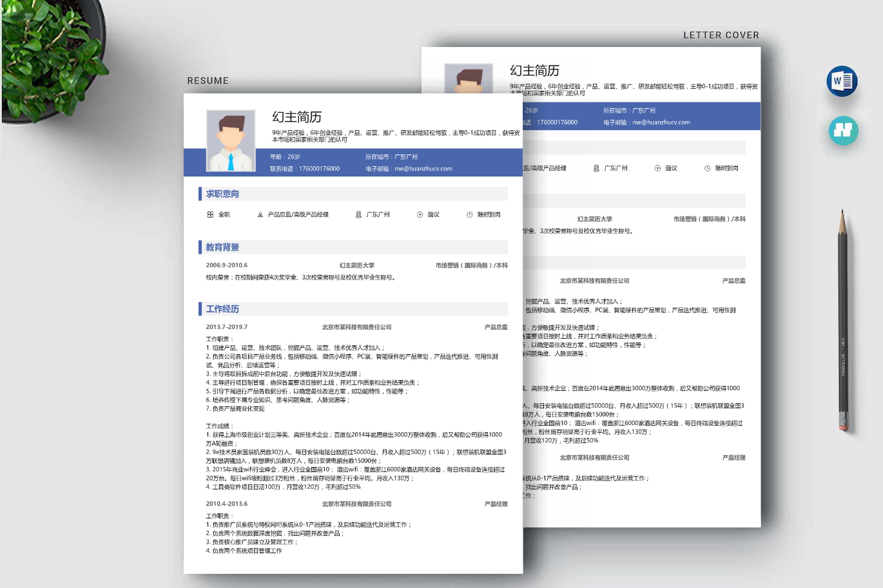Click the location icon on the front resume

click(x=358, y=214)
